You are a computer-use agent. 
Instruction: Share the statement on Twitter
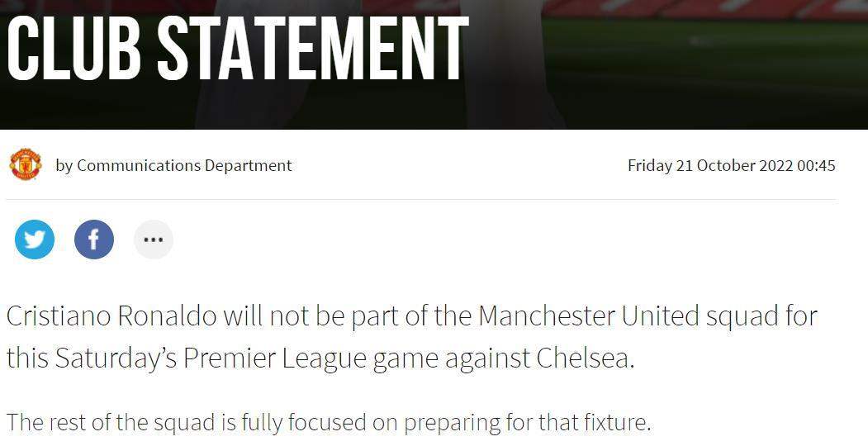[x=35, y=240]
